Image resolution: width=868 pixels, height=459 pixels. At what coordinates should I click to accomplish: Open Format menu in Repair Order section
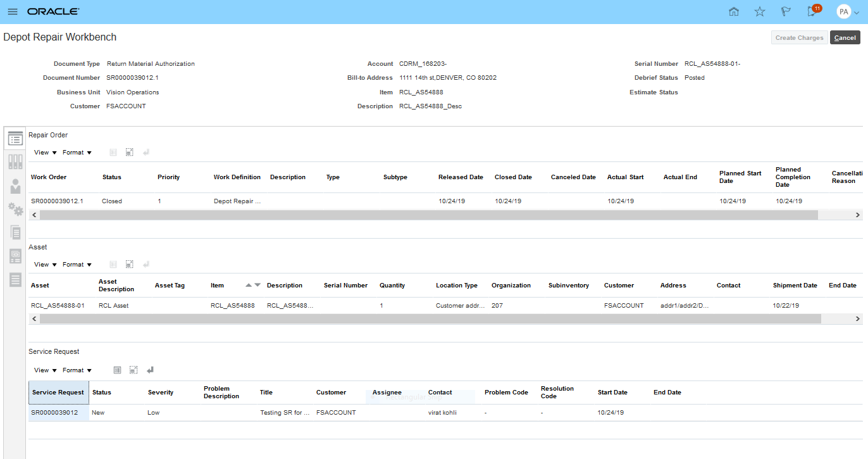pos(77,153)
